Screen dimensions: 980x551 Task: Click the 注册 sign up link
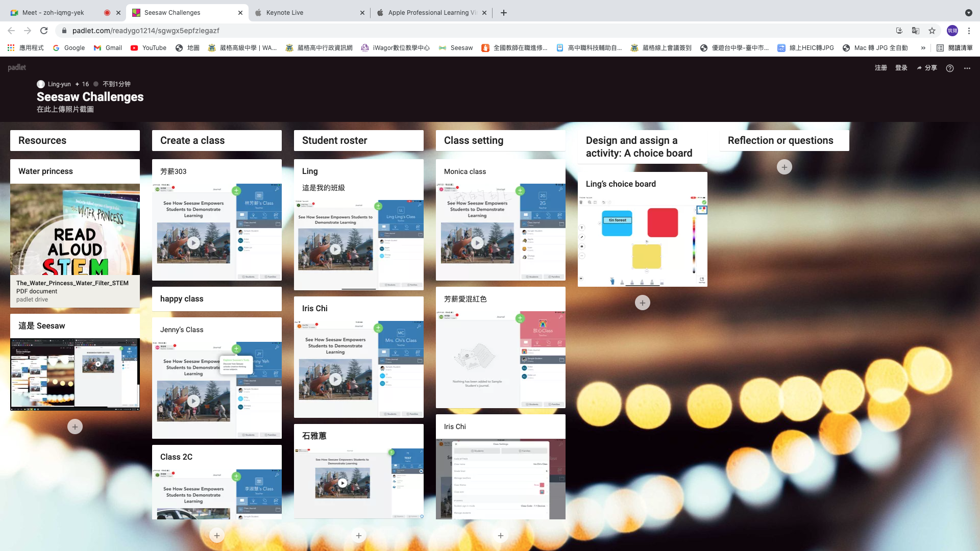coord(880,68)
